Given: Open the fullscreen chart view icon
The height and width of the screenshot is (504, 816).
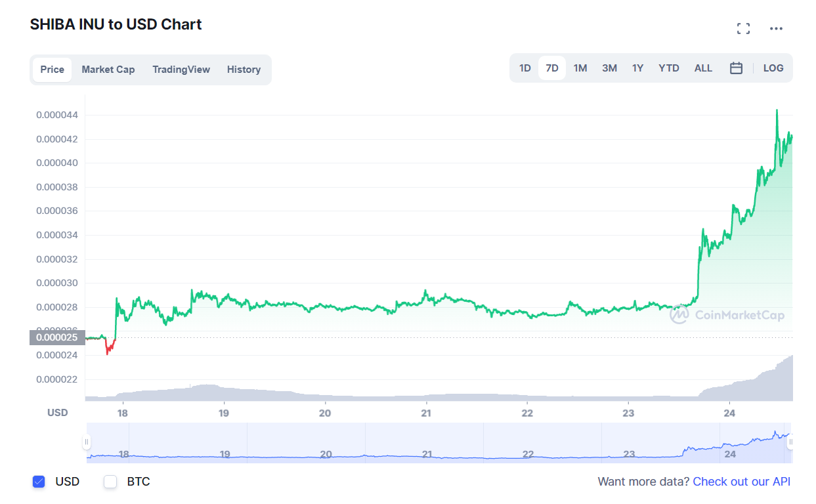Looking at the screenshot, I should coord(743,28).
